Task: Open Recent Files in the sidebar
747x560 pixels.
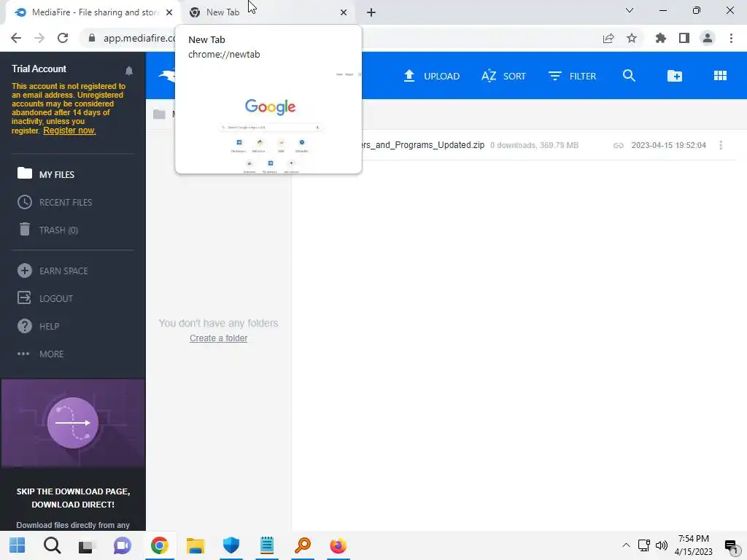Action: point(55,203)
